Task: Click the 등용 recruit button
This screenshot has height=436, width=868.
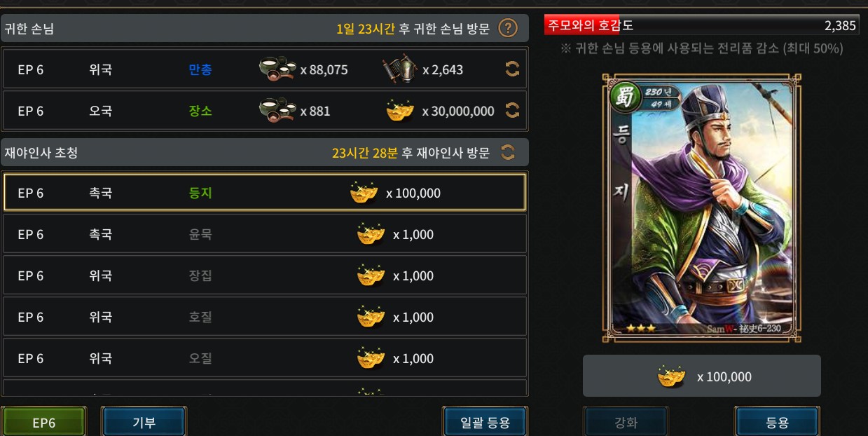Action: click(x=777, y=422)
